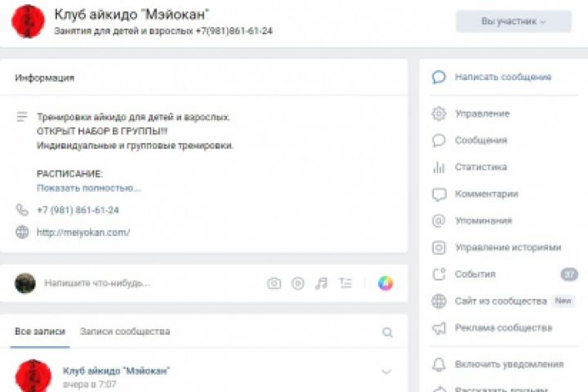This screenshot has height=392, width=588.
Task: Open 'Управление историями' menu item
Action: [508, 247]
